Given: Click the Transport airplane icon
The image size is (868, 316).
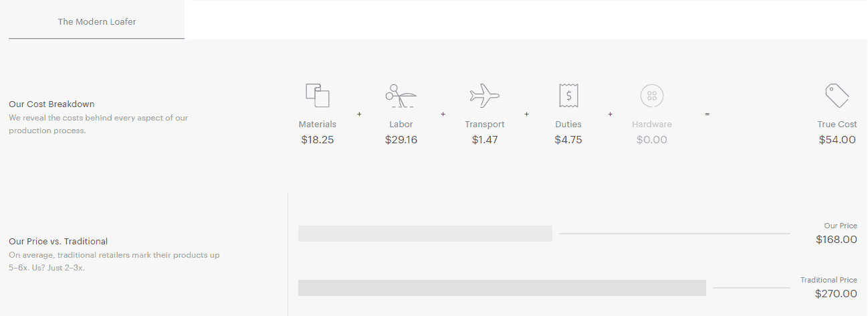Looking at the screenshot, I should click(484, 96).
